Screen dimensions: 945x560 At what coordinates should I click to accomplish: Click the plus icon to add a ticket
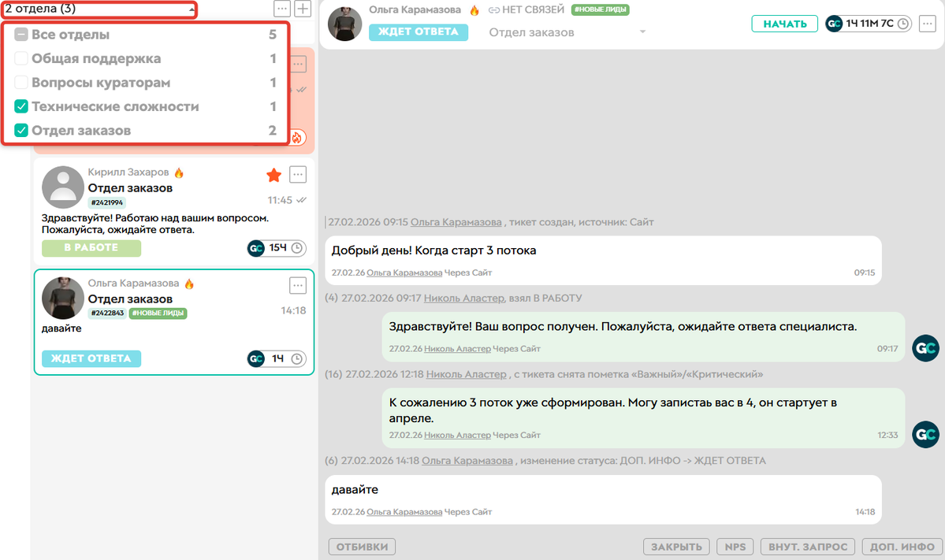click(303, 9)
